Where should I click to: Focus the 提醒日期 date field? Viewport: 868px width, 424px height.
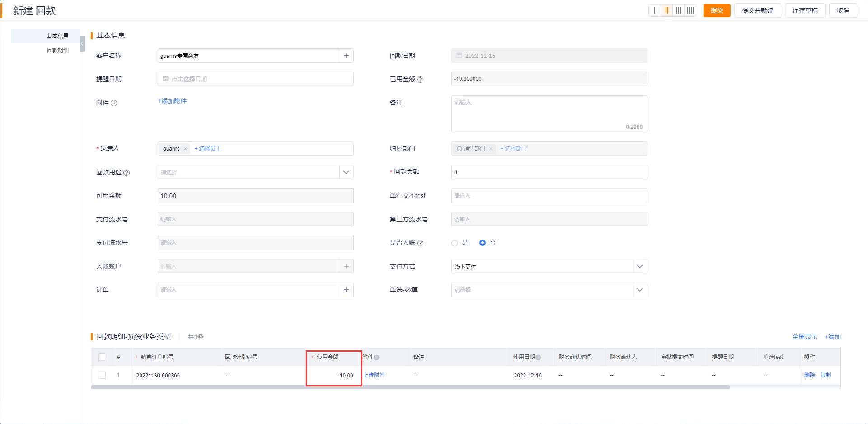[x=255, y=79]
